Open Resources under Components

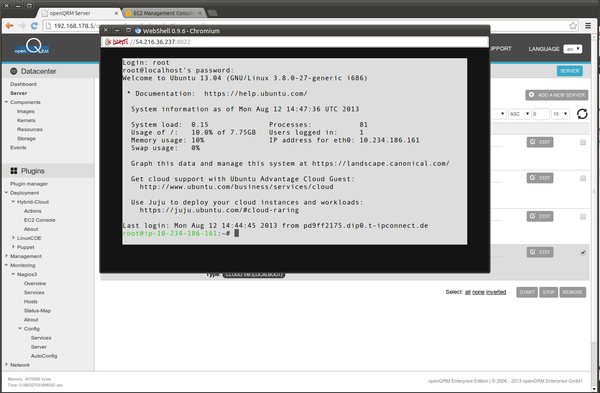click(x=30, y=129)
